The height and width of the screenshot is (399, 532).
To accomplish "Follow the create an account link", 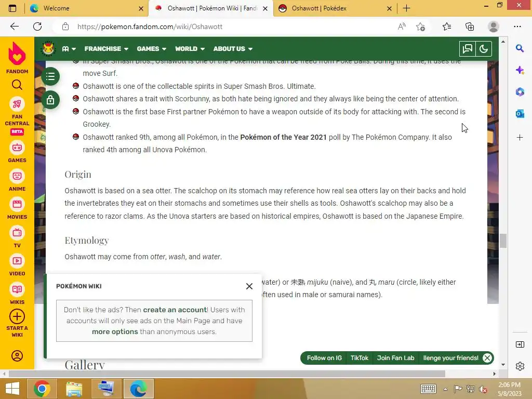I will click(x=175, y=310).
